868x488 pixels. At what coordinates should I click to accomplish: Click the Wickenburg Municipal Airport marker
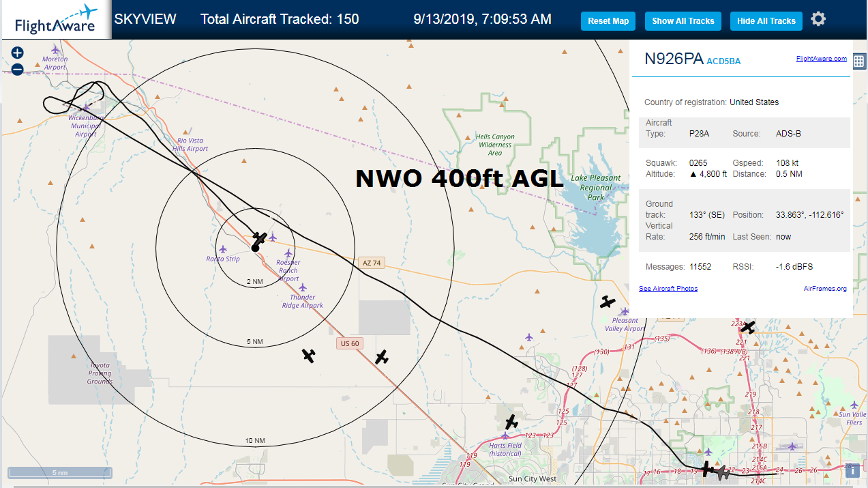(86, 108)
